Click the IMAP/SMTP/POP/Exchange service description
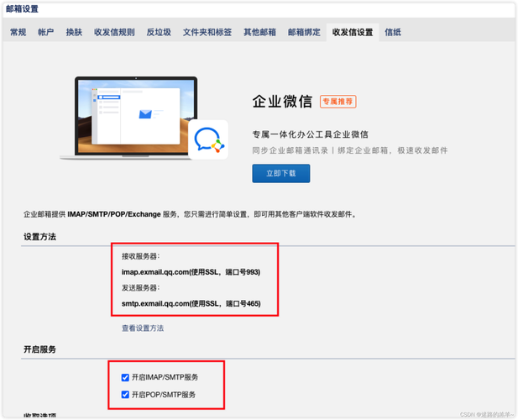Screen dimensions: 518x420 point(191,214)
